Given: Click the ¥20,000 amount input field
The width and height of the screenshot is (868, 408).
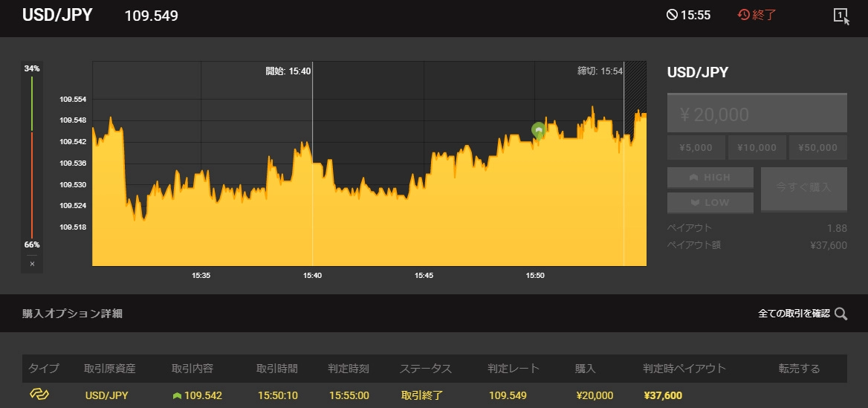Looking at the screenshot, I should tap(757, 114).
